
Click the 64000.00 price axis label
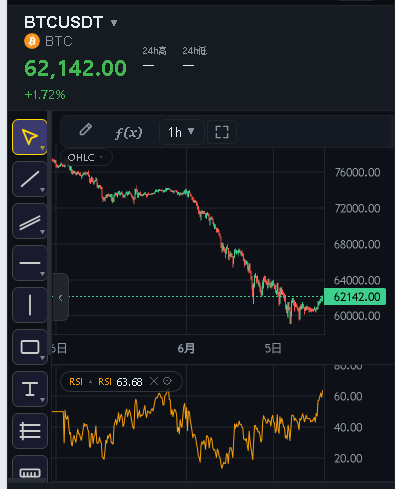coord(357,280)
